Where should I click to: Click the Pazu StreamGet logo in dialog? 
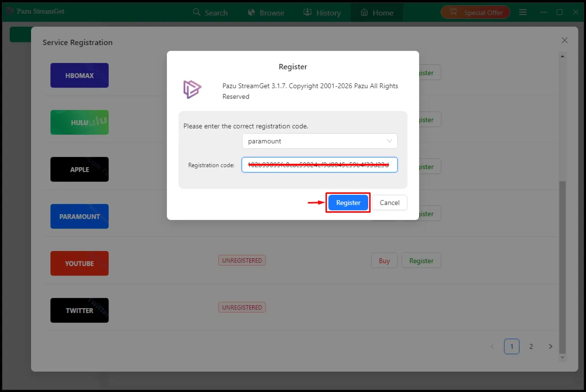pyautogui.click(x=192, y=90)
